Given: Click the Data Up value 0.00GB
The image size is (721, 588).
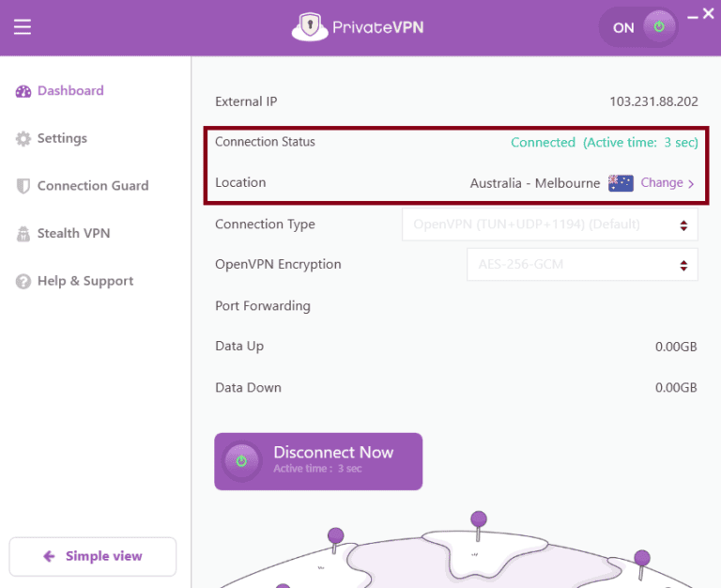Looking at the screenshot, I should [676, 347].
